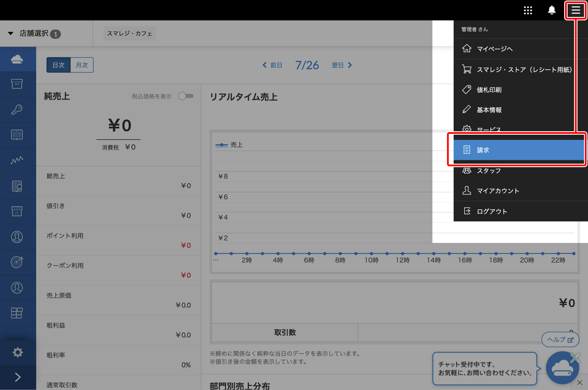Open the key sidebar icon
The width and height of the screenshot is (588, 390).
[x=17, y=109]
